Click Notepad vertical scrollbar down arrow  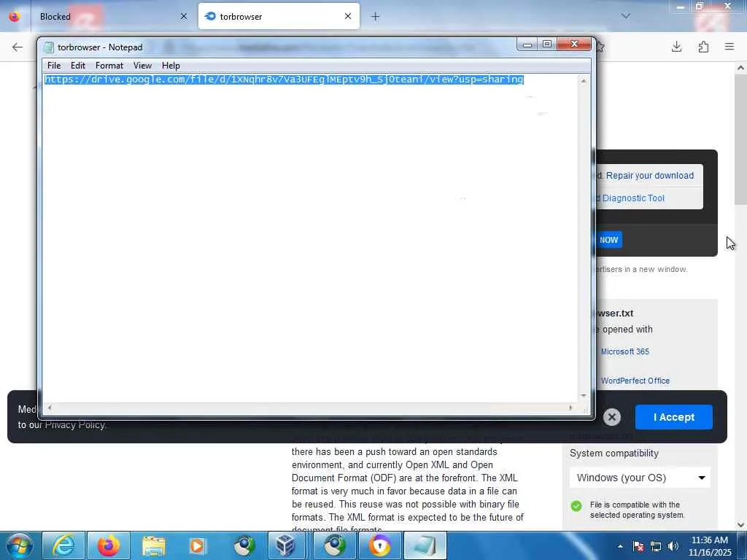coord(584,396)
